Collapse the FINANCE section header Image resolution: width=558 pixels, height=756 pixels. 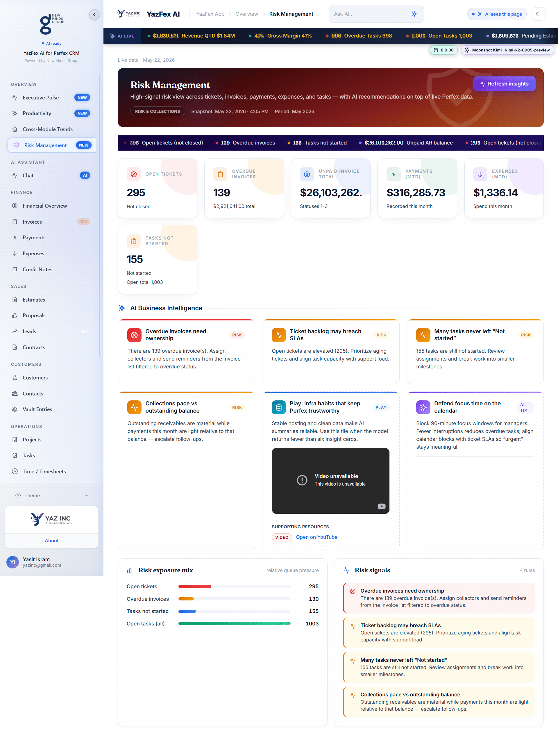[51, 192]
